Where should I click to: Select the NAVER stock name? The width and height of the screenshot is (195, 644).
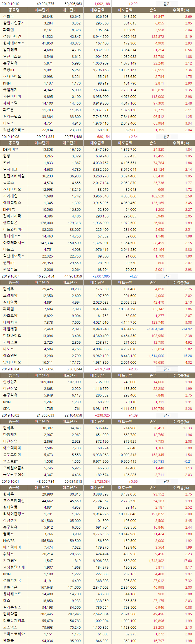[9, 541]
